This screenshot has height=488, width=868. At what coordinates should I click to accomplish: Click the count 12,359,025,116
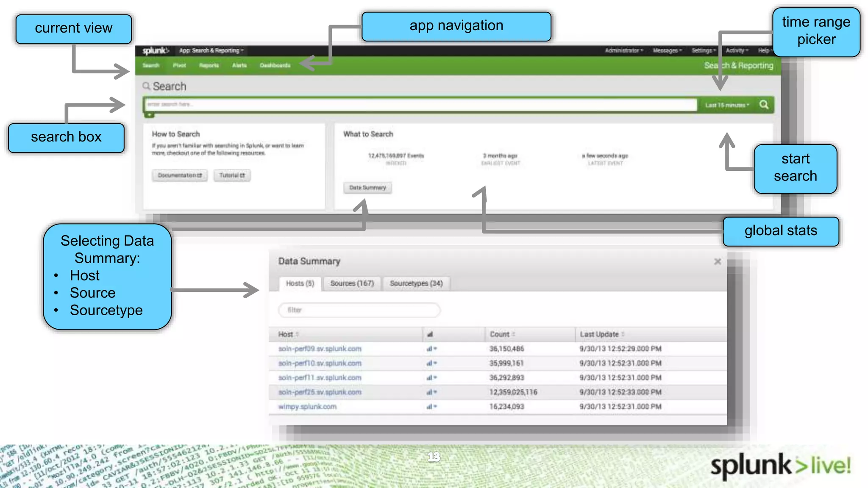513,392
